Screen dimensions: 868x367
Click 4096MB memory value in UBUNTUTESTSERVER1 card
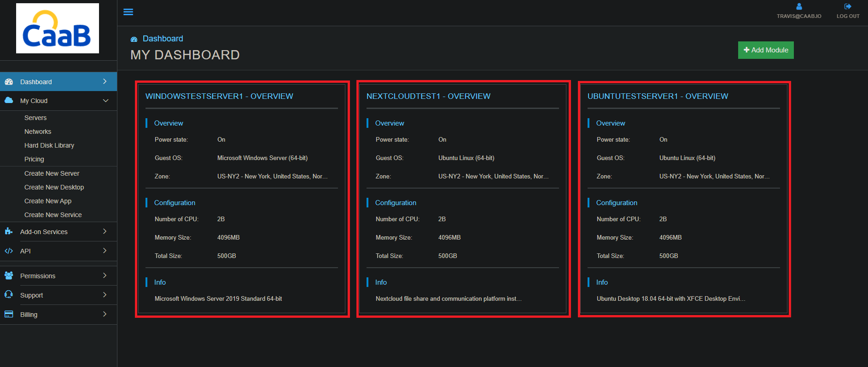[670, 237]
